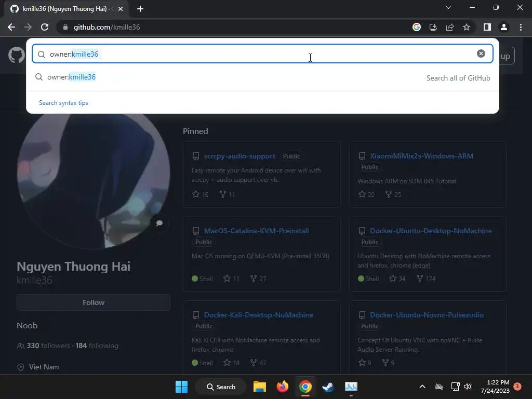View stars of MacOS-Catalina-KVM-Preinstall (11)
Screen dimensions: 532x399
point(231,278)
